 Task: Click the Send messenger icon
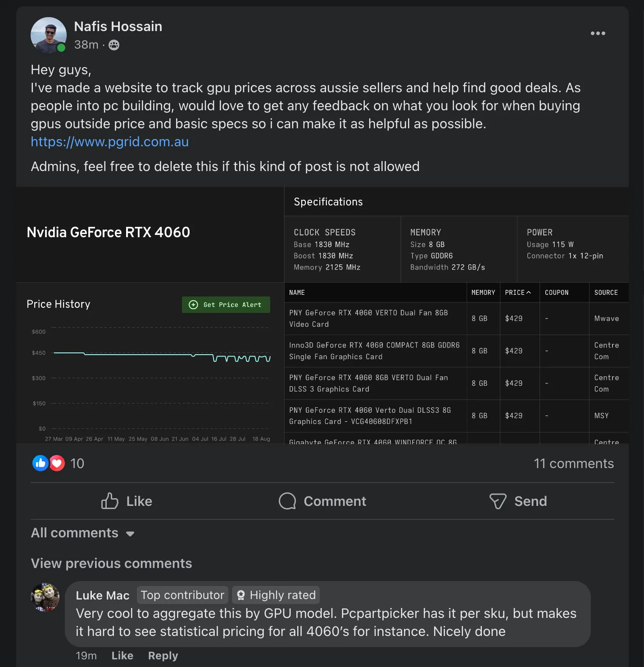coord(498,501)
